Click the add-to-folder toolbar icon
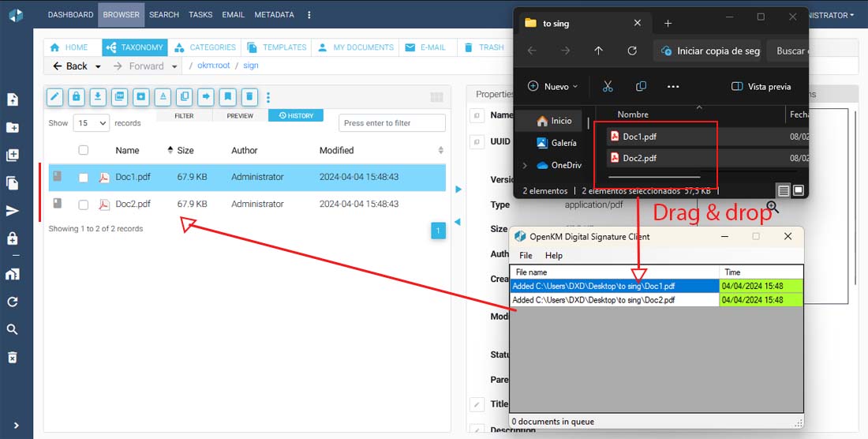The image size is (868, 439). [x=140, y=97]
